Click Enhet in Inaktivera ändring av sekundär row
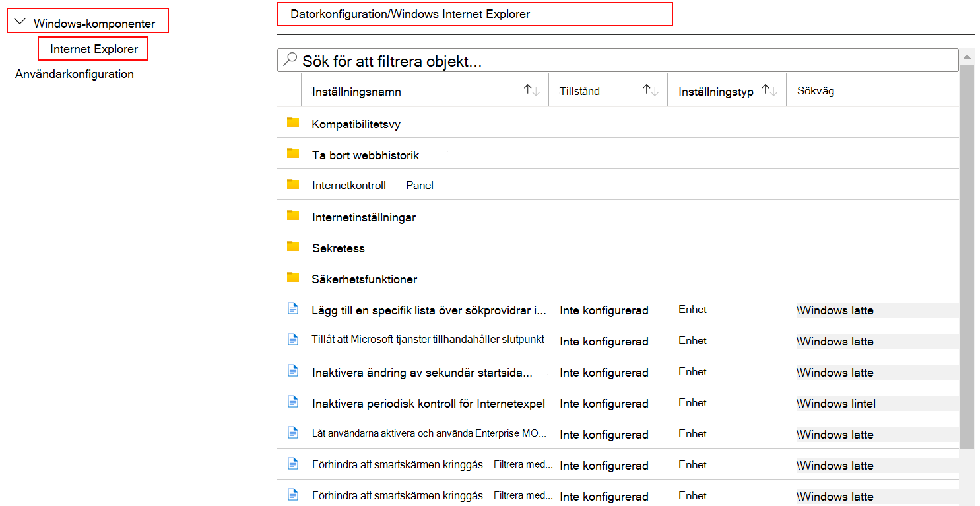 [x=692, y=371]
